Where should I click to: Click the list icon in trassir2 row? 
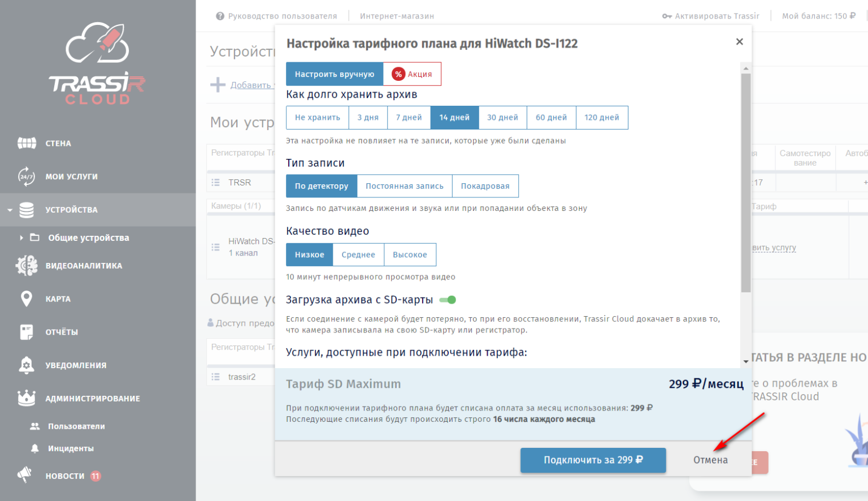coord(215,377)
